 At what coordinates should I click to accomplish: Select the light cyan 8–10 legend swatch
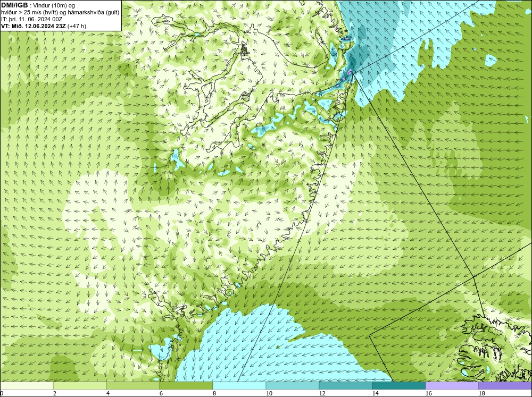(239, 385)
